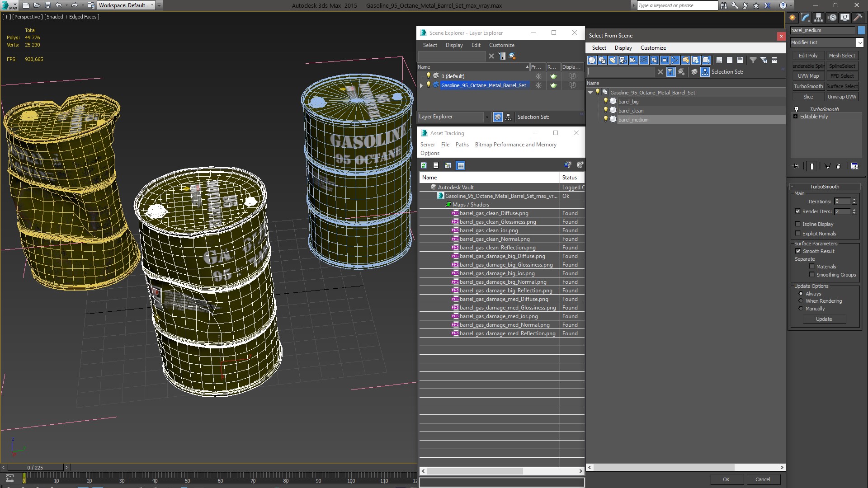The image size is (868, 488).
Task: Click the blue object color swatch
Action: [861, 30]
